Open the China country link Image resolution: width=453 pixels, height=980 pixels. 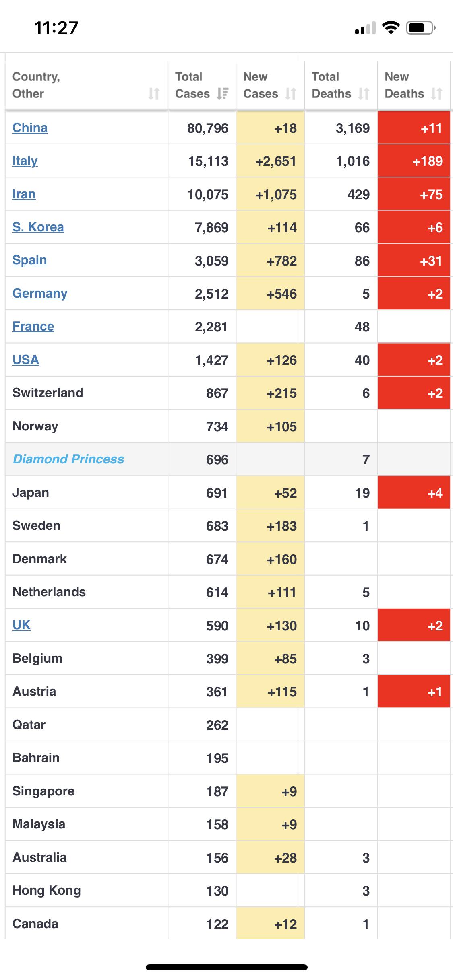(30, 128)
